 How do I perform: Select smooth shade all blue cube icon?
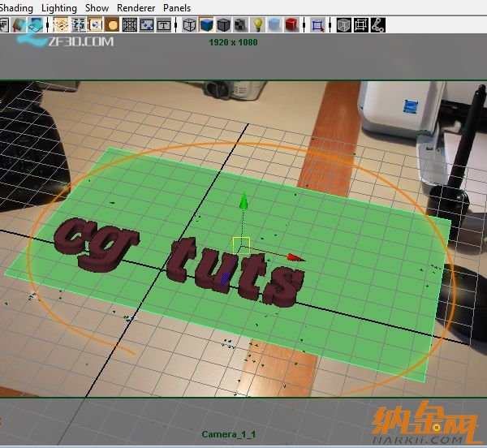(x=207, y=25)
